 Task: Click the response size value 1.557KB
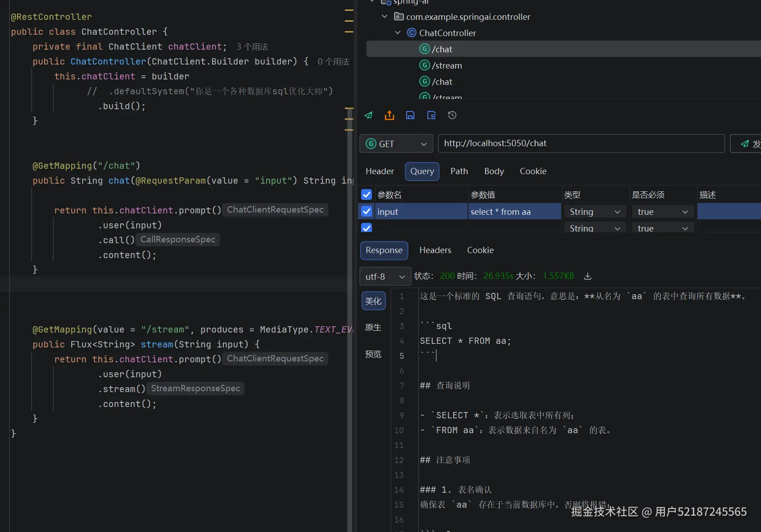coord(558,276)
